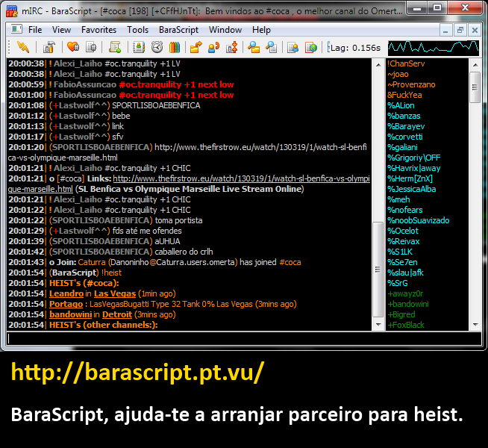Click the nick list scrollbar thumb
488x448 pixels.
click(475, 87)
